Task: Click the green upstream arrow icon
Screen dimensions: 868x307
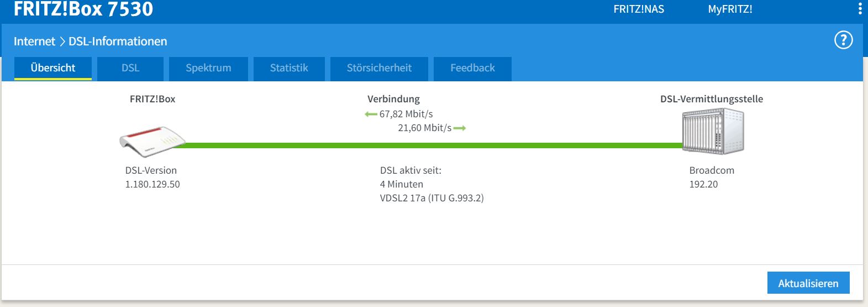Action: click(460, 128)
